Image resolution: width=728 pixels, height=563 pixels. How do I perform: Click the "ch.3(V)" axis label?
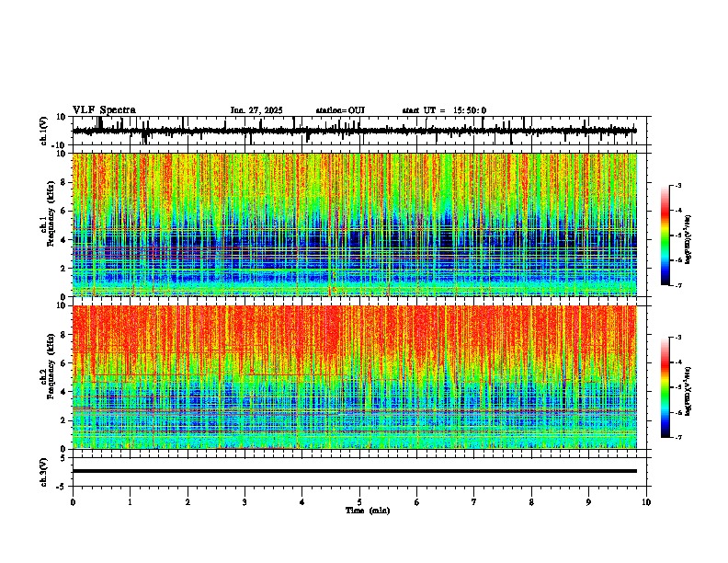pyautogui.click(x=44, y=473)
